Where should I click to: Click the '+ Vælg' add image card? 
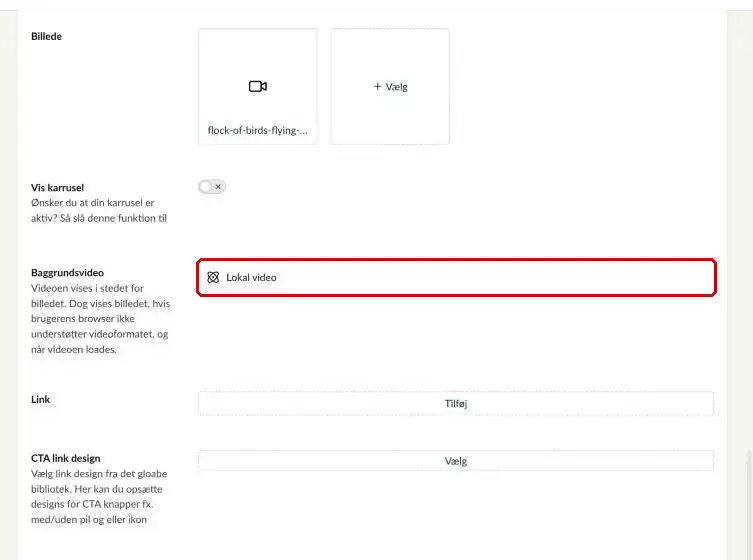pyautogui.click(x=390, y=86)
